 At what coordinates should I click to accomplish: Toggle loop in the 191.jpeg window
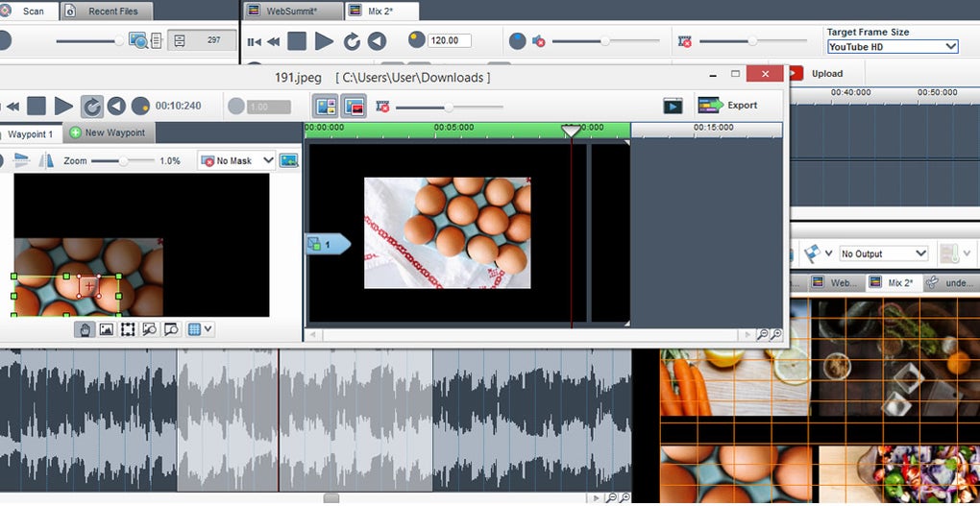coord(92,107)
